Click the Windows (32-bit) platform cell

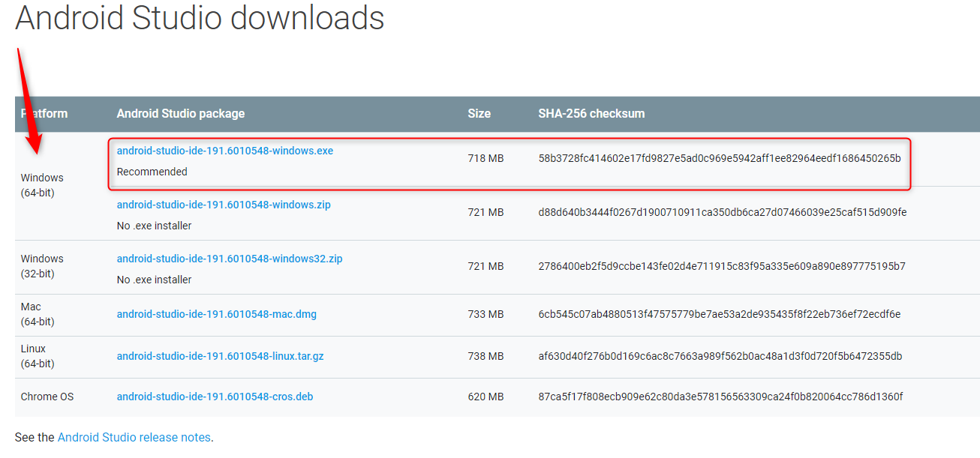tap(42, 266)
